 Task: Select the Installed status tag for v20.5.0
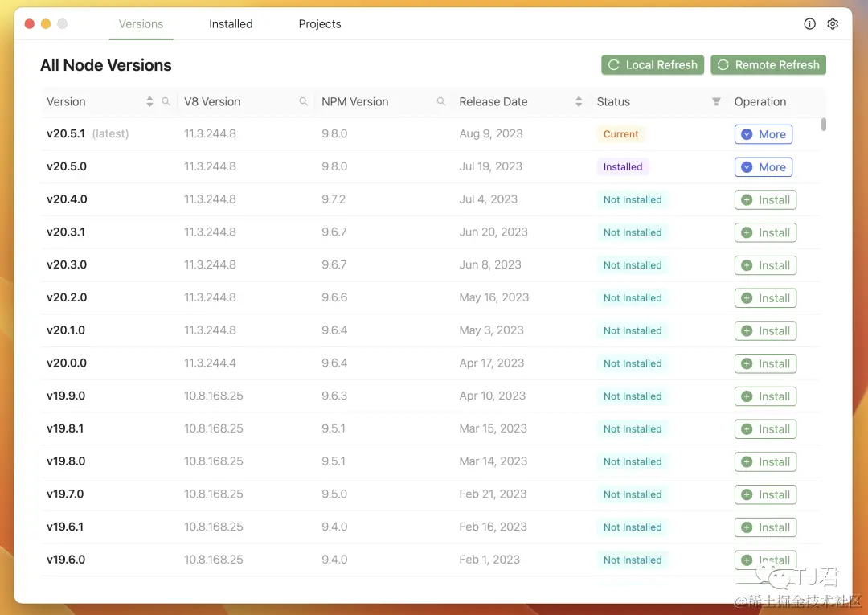tap(623, 166)
